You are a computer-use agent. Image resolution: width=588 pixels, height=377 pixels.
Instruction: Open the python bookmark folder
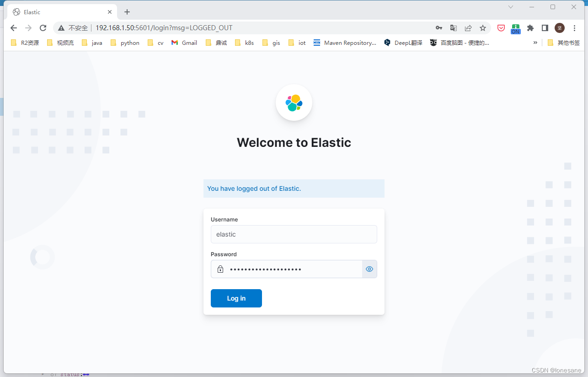tap(125, 43)
